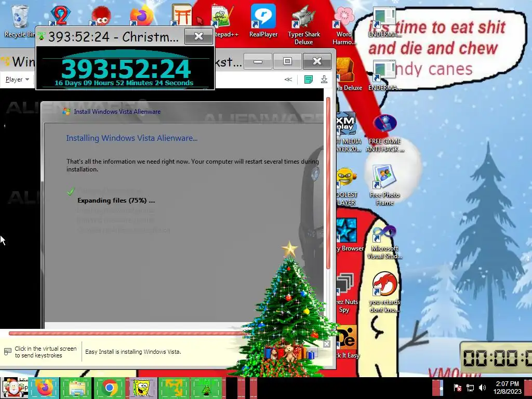The width and height of the screenshot is (532, 399).
Task: Switch to the Christmas tree taskbar app
Action: pos(206,388)
